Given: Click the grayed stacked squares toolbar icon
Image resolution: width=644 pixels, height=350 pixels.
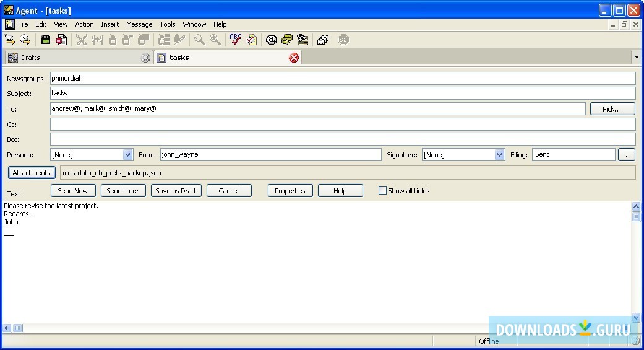Looking at the screenshot, I should 144,40.
